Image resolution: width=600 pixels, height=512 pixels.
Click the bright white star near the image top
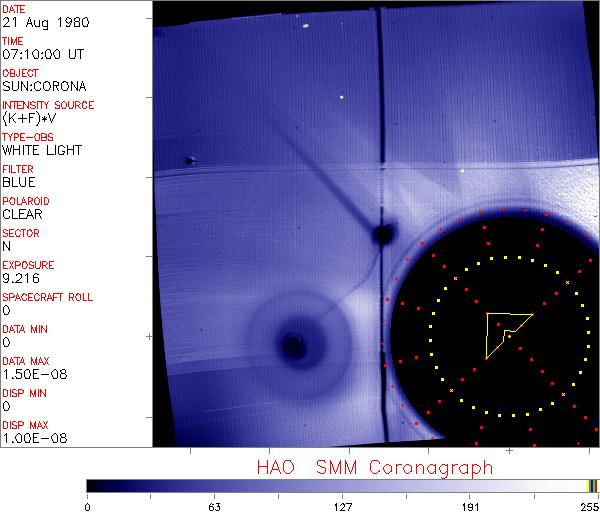click(342, 97)
